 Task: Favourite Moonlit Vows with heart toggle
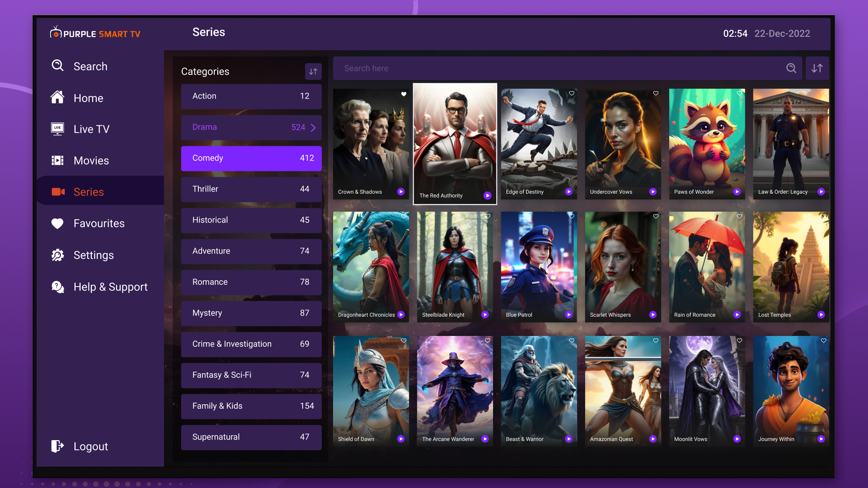pyautogui.click(x=740, y=341)
